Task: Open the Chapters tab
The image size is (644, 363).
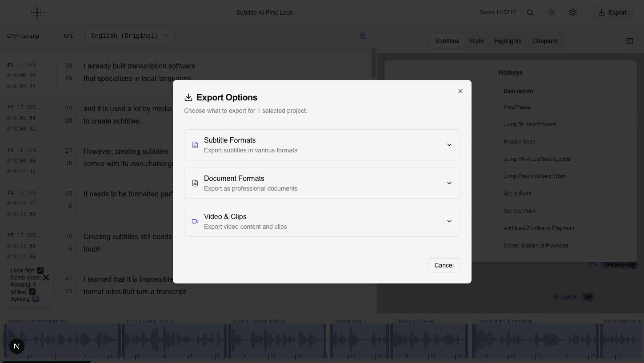Action: tap(545, 41)
